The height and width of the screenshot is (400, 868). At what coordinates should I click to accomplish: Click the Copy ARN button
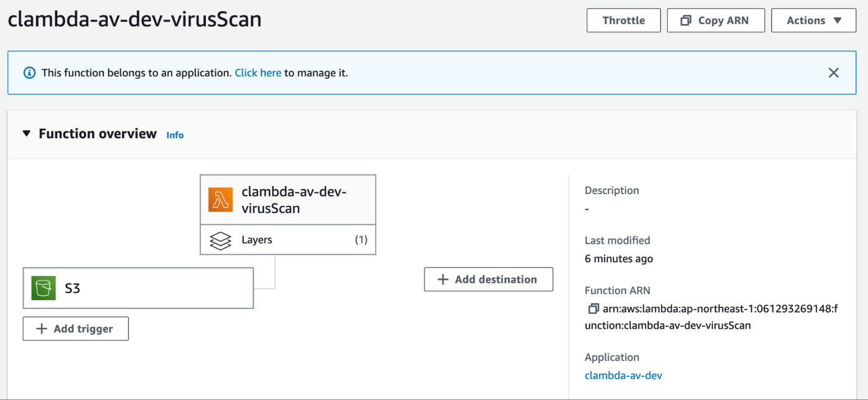[x=716, y=20]
